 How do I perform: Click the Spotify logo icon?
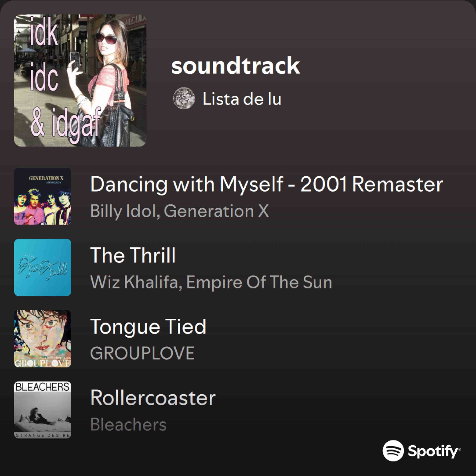[x=393, y=451]
